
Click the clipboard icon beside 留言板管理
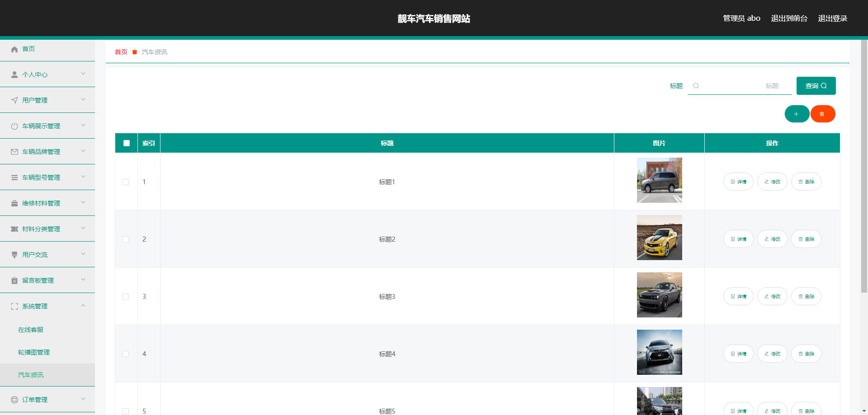pos(14,280)
